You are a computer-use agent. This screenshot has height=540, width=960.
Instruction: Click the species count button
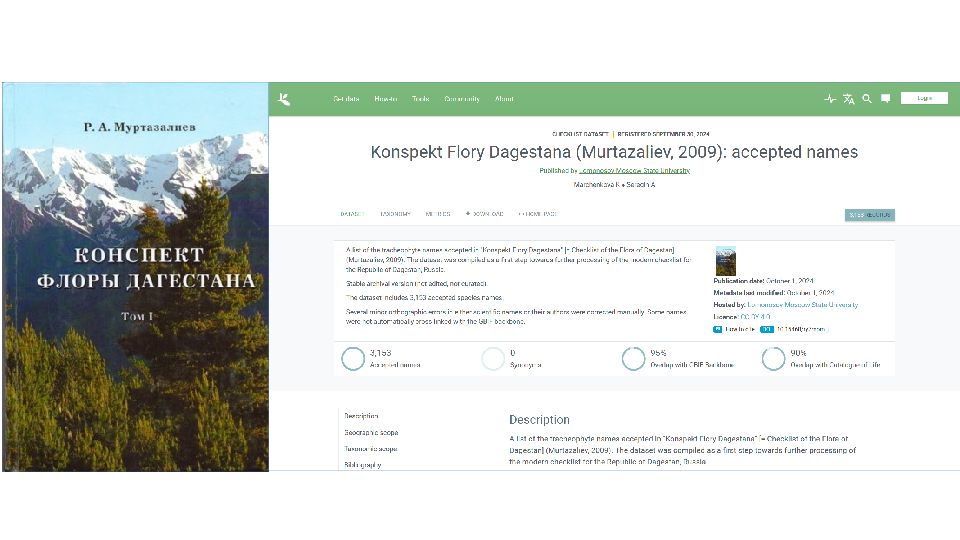point(869,215)
